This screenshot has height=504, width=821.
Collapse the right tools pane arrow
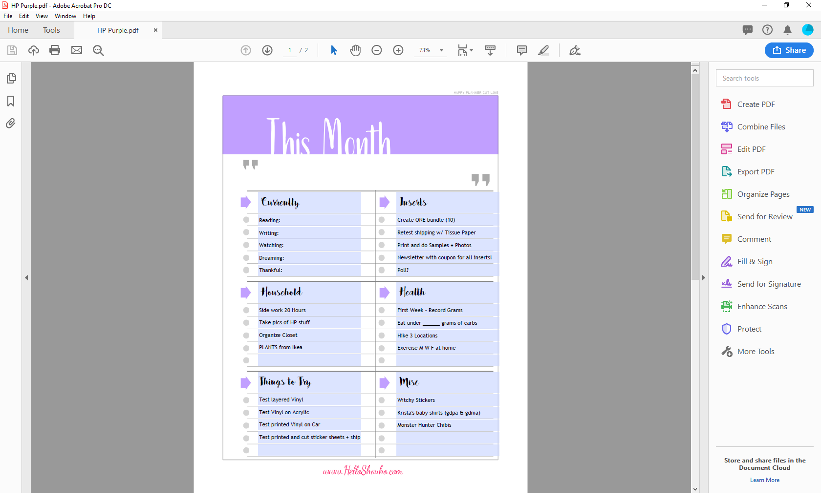point(704,277)
